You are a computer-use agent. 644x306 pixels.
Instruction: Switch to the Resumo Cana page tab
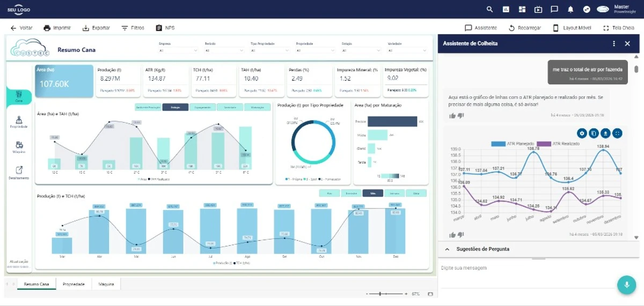point(36,284)
